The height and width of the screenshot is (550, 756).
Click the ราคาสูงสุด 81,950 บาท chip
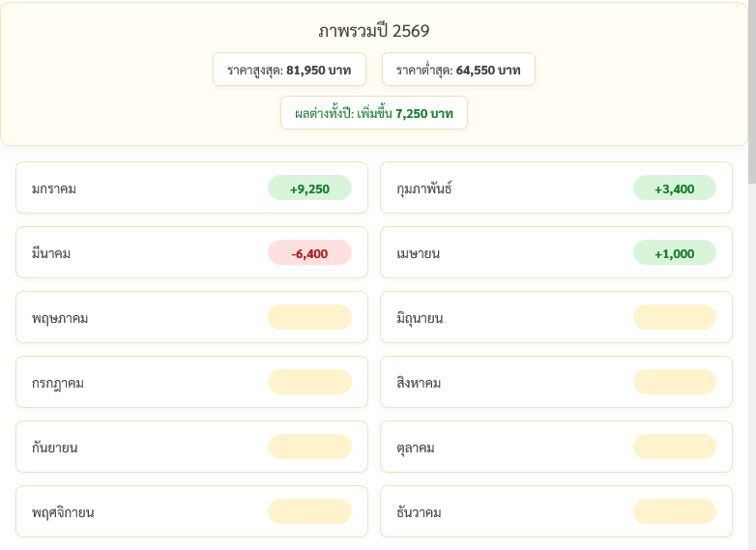pos(289,70)
